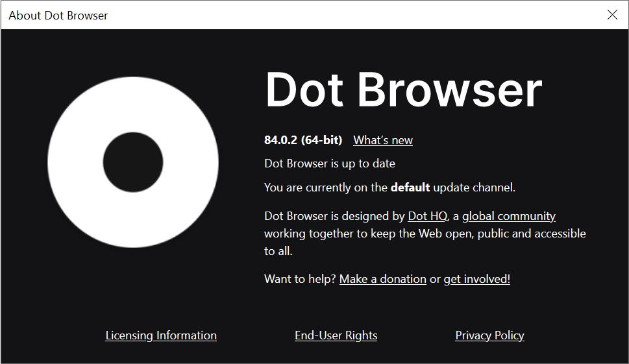Open the global community link
The height and width of the screenshot is (364, 629).
(x=509, y=216)
